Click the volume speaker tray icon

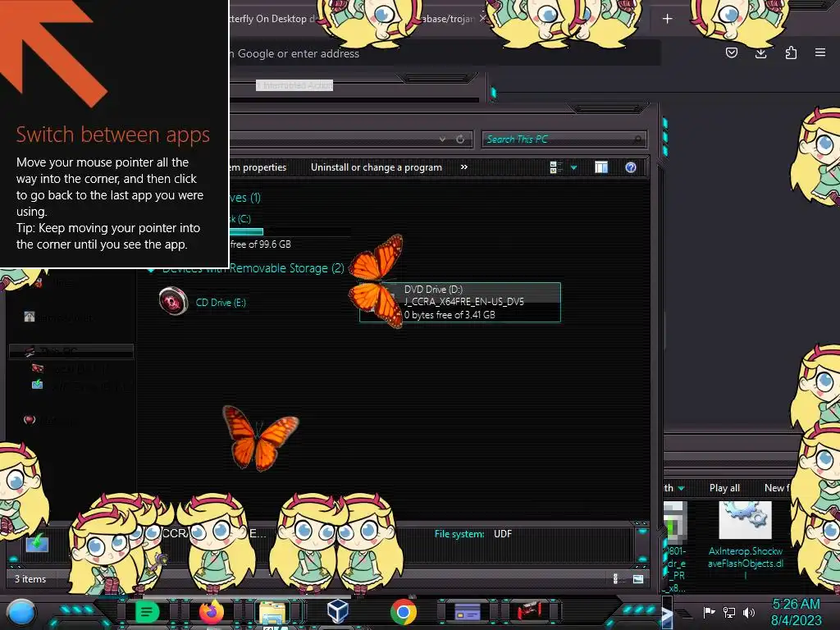click(749, 612)
